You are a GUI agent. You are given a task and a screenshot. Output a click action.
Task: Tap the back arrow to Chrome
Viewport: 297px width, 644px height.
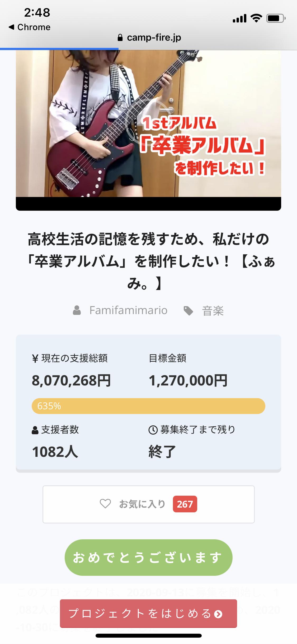(11, 27)
